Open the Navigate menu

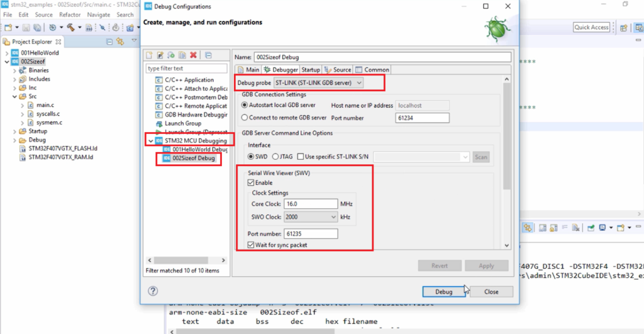(99, 15)
